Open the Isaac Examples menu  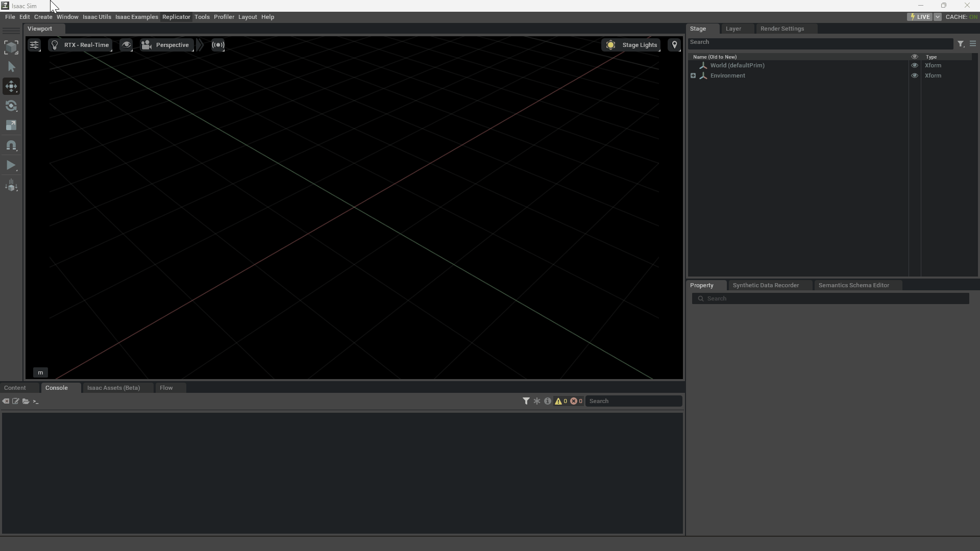point(136,17)
